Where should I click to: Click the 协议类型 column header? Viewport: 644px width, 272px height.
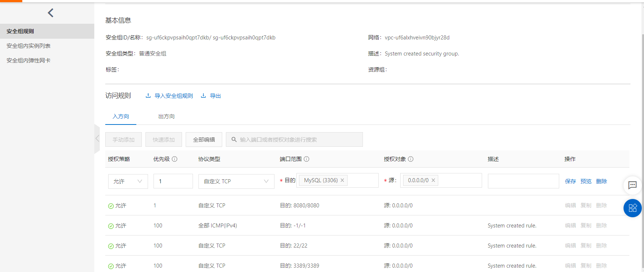[209, 159]
